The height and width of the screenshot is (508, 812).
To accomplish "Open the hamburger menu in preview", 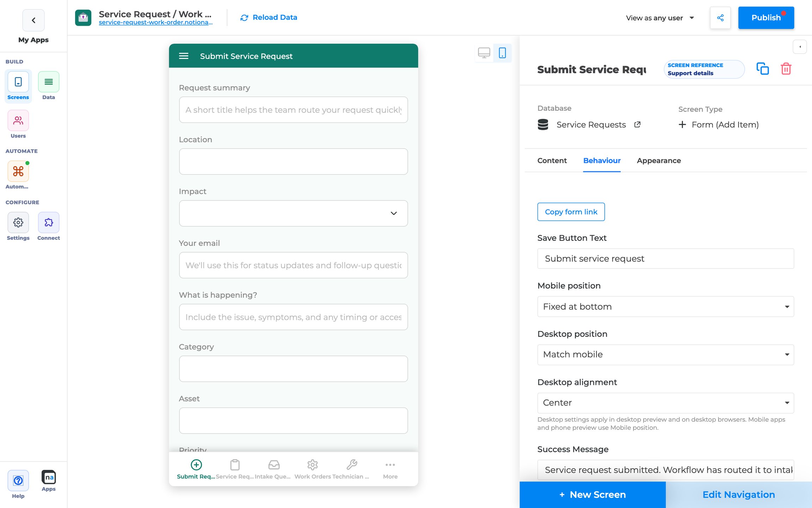I will coord(184,56).
